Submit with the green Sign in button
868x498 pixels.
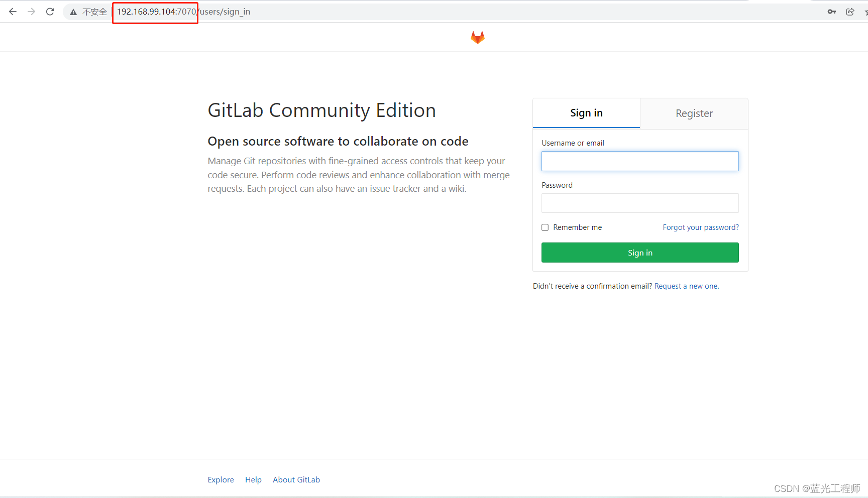[640, 253]
